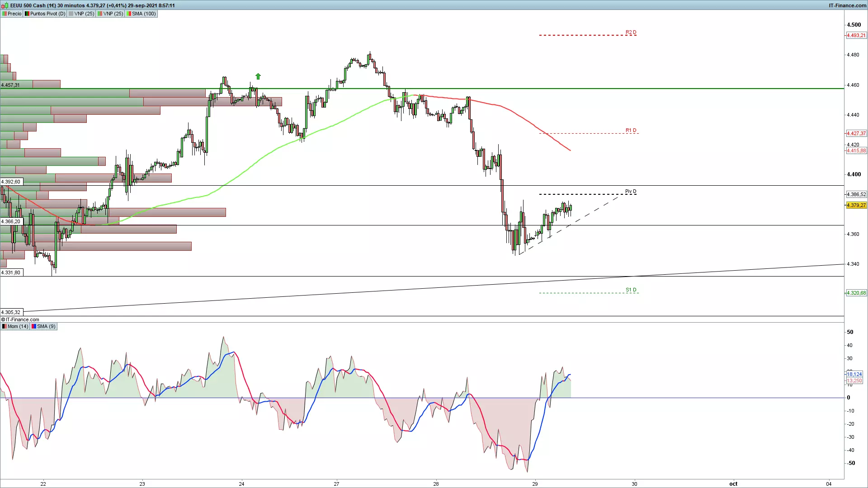This screenshot has width=868, height=488.
Task: Click the 4.392,60 horizontal line label
Action: tap(11, 182)
